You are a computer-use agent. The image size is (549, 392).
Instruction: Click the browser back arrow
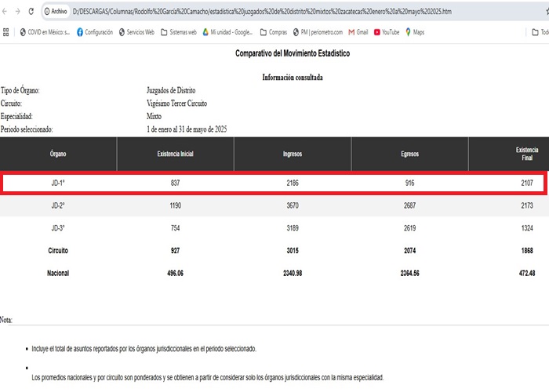pyautogui.click(x=6, y=12)
